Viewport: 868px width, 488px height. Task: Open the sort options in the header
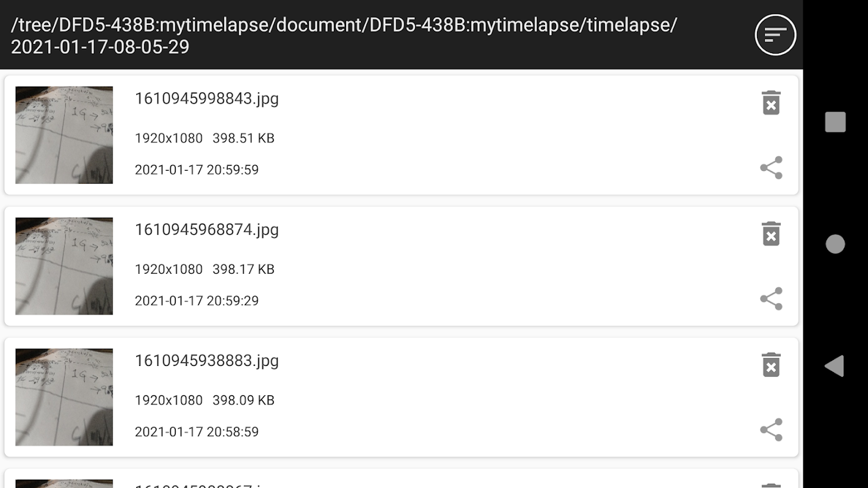click(x=775, y=35)
